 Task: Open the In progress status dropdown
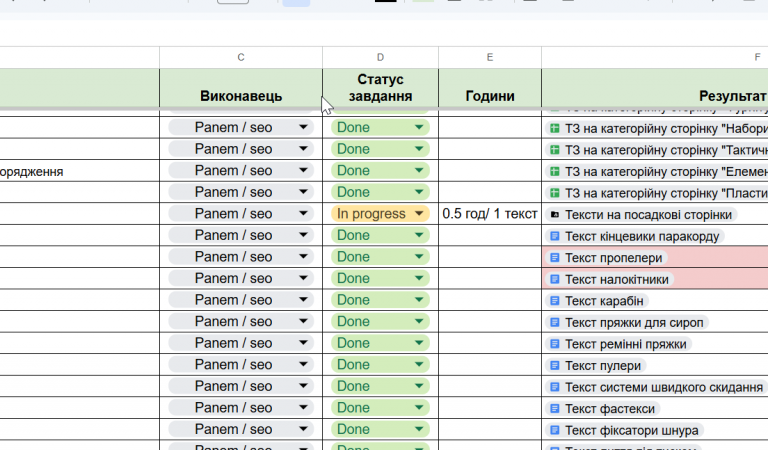(380, 213)
